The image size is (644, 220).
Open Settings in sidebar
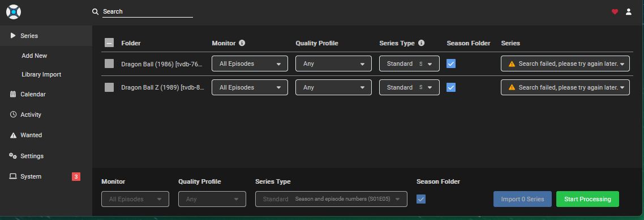coord(46,156)
